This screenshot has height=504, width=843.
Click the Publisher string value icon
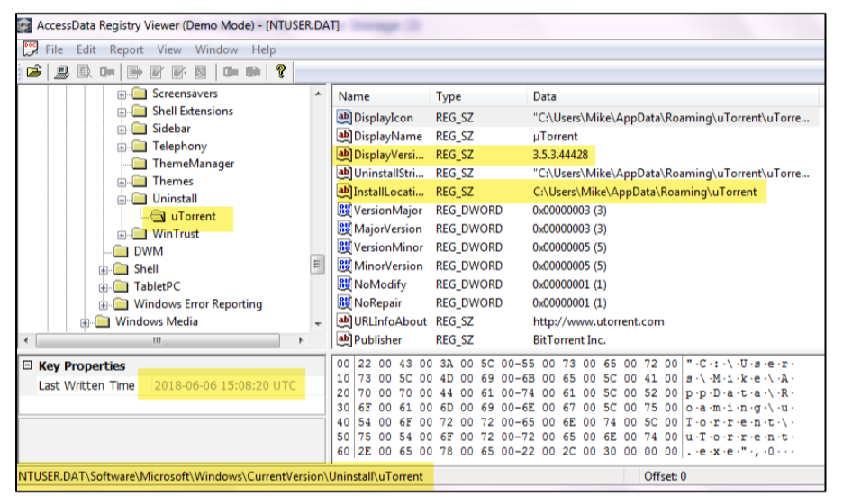click(x=344, y=339)
